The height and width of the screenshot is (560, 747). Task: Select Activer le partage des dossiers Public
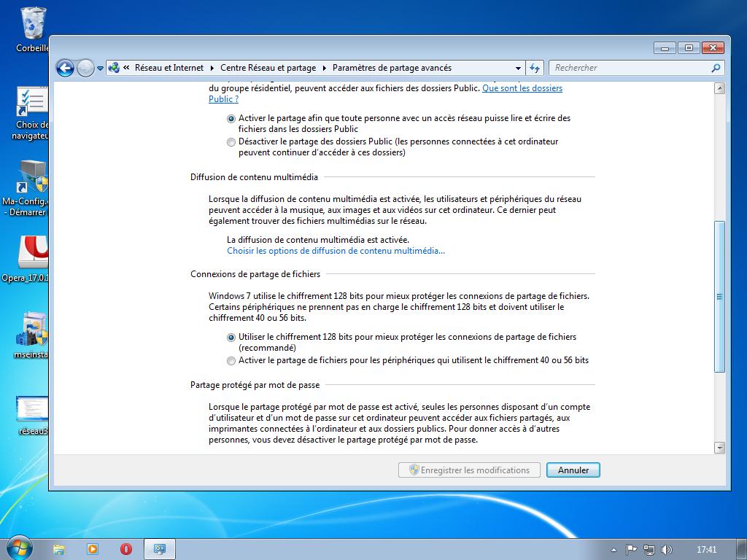pos(231,119)
